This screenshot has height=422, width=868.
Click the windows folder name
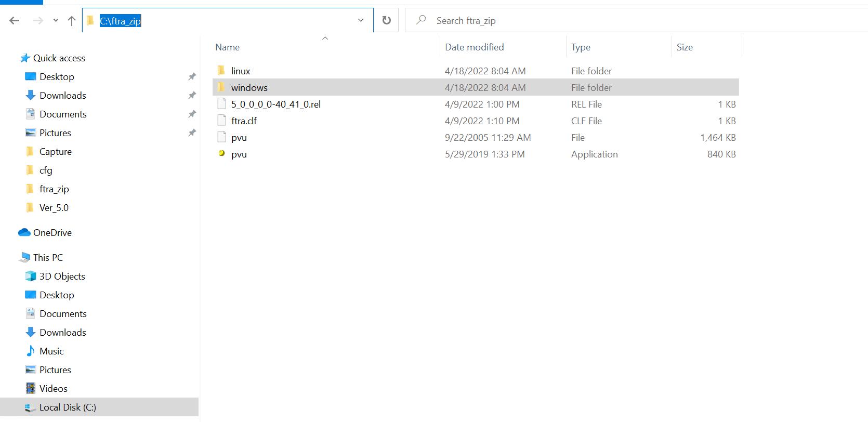pyautogui.click(x=249, y=88)
